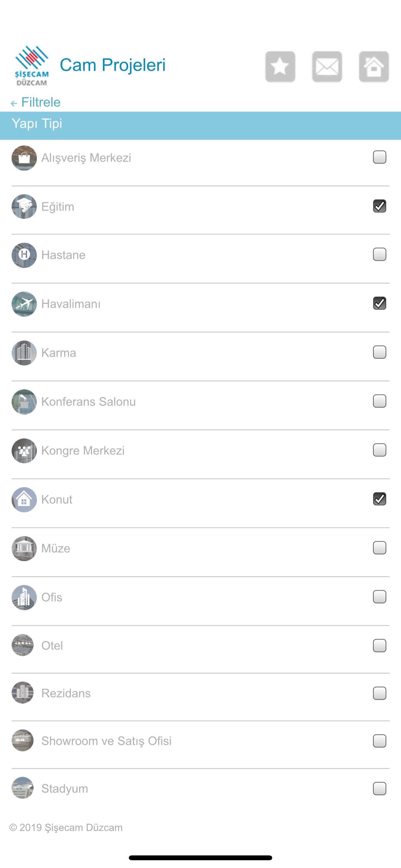Select the Konferans Salonu label

(x=88, y=402)
